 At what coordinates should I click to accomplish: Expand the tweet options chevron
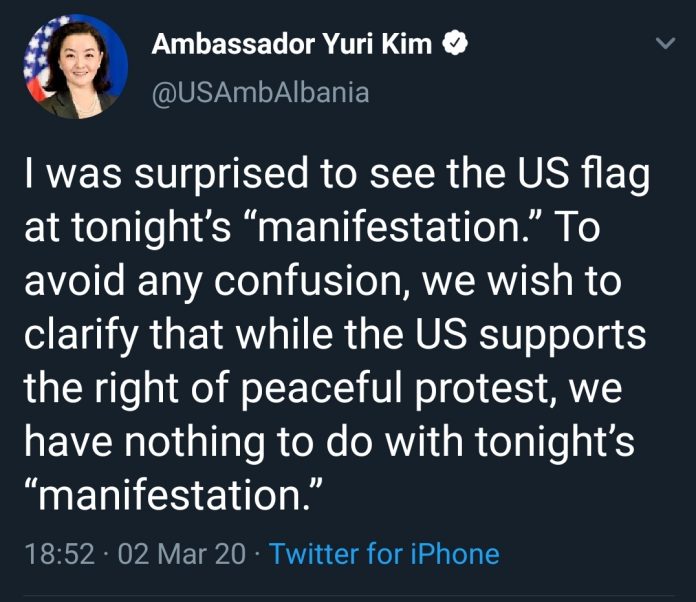point(664,45)
